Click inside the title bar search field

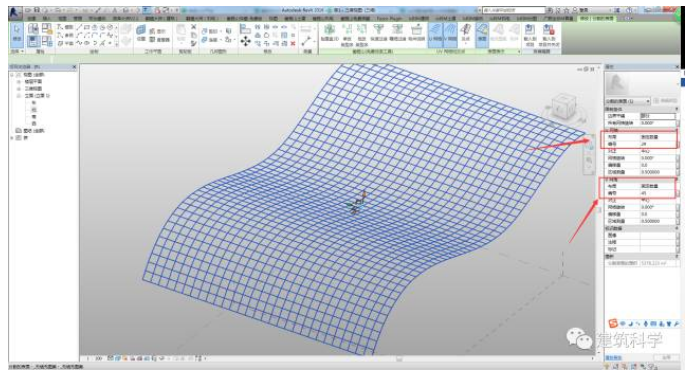514,10
